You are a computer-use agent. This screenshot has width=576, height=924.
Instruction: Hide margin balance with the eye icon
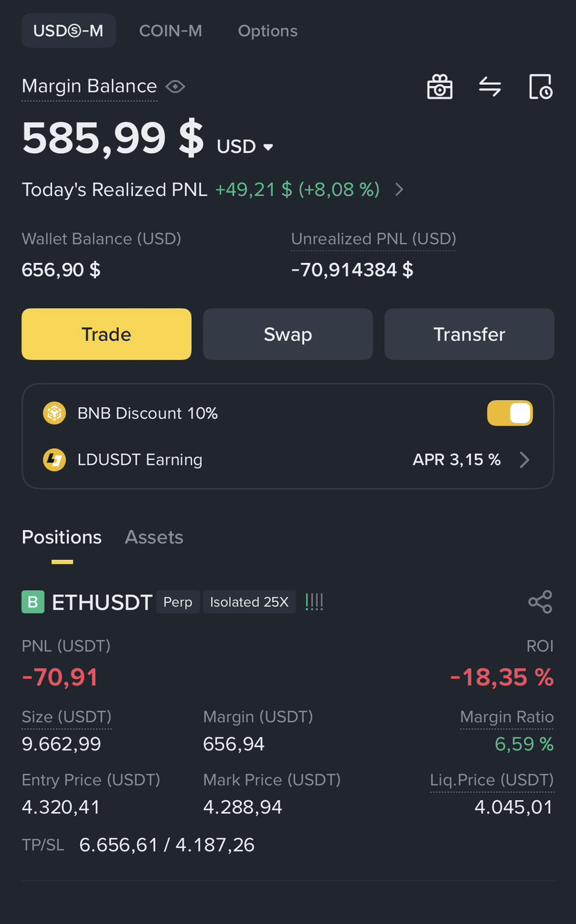175,87
